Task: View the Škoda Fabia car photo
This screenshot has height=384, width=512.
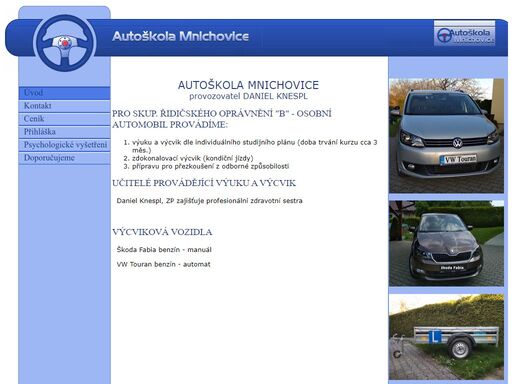Action: point(446,243)
